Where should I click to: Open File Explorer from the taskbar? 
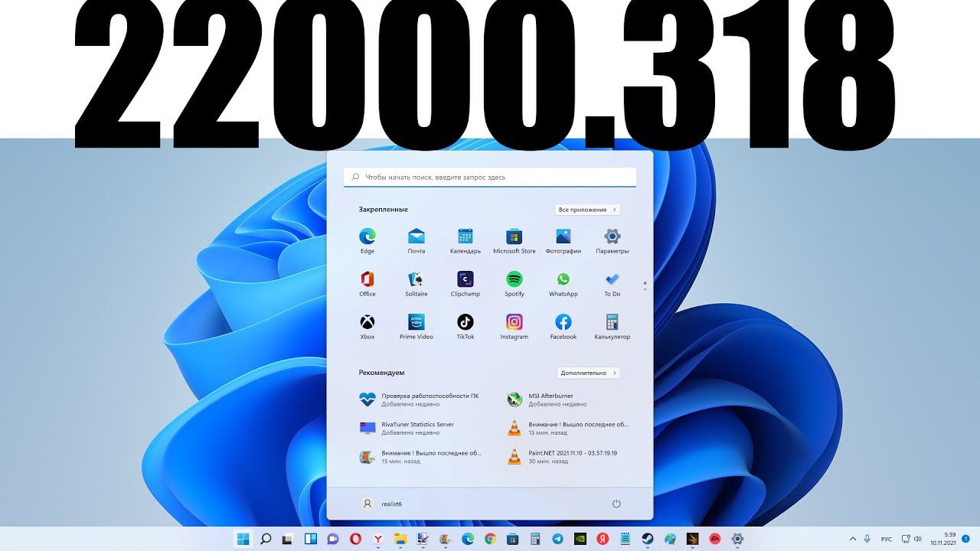tap(400, 539)
